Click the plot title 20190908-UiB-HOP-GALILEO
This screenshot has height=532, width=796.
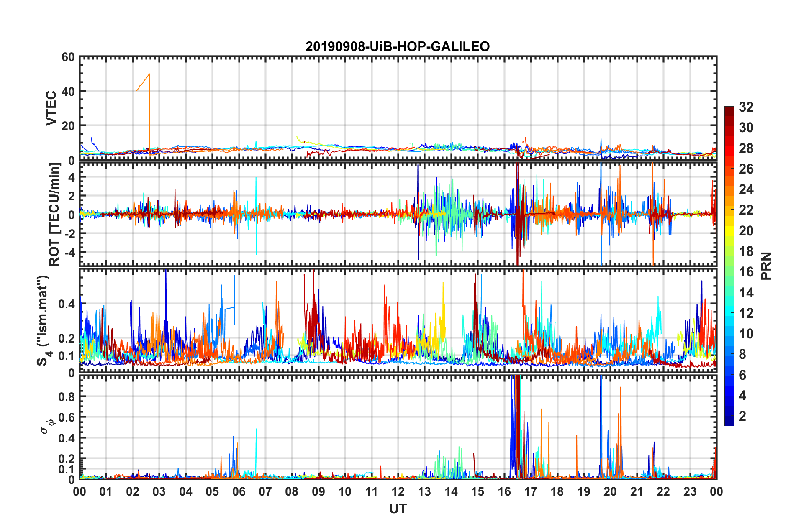398,46
